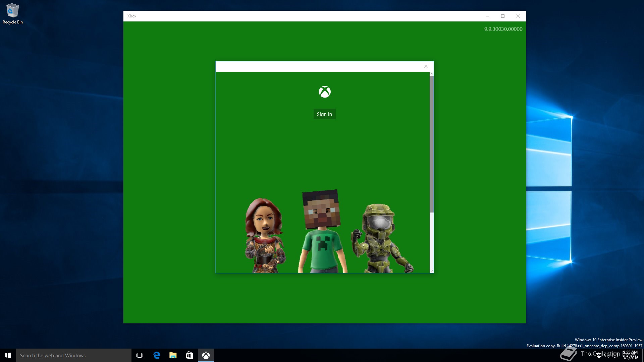Open Task View from the taskbar

tap(140, 355)
